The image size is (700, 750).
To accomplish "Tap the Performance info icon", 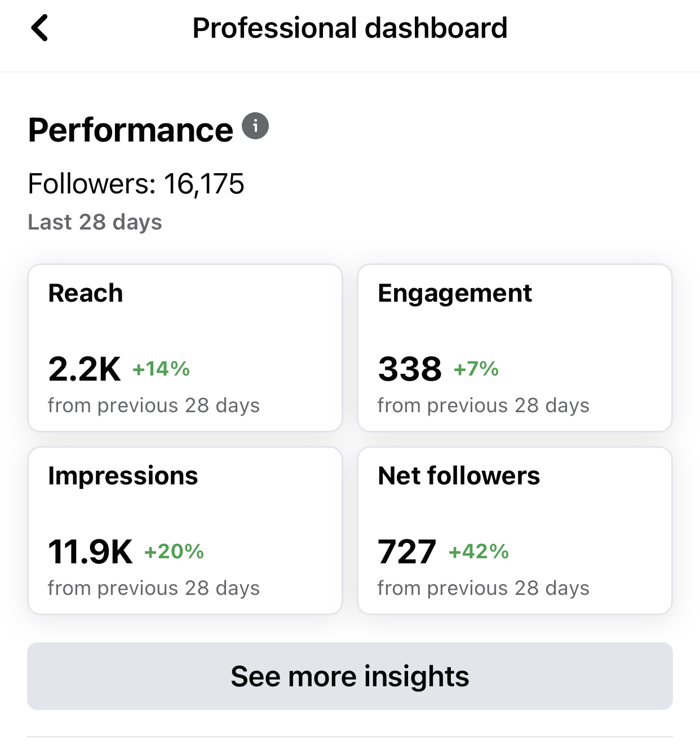I will (x=255, y=126).
